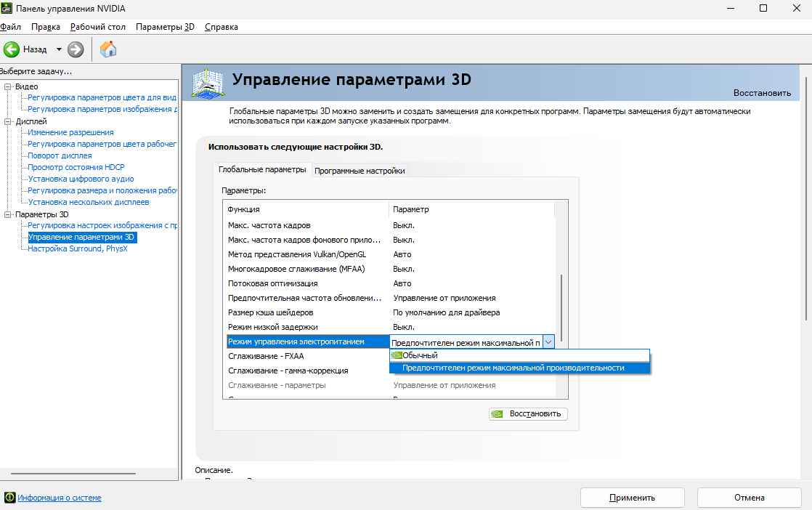
Task: Maximize the NVIDIA control panel window
Action: pyautogui.click(x=763, y=8)
